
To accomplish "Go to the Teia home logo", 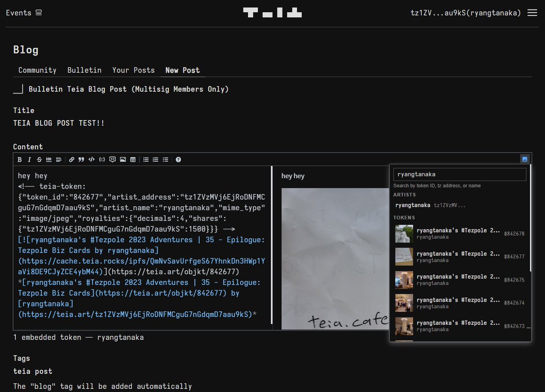I will point(272,12).
